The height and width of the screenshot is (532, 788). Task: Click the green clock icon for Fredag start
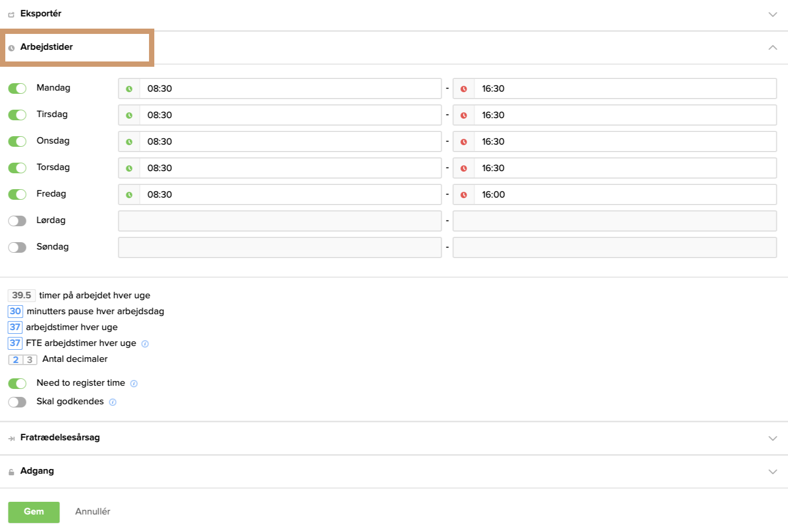[x=129, y=195]
